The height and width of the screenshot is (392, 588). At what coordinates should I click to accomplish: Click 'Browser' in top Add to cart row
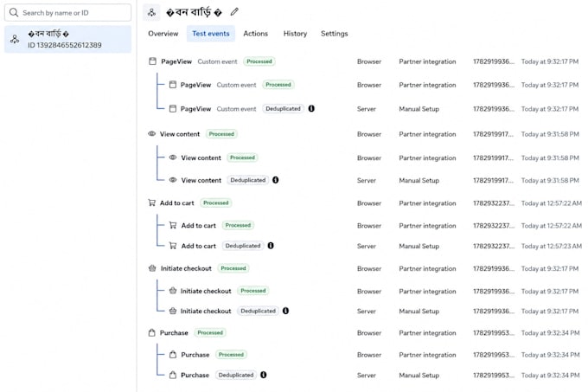pyautogui.click(x=369, y=203)
